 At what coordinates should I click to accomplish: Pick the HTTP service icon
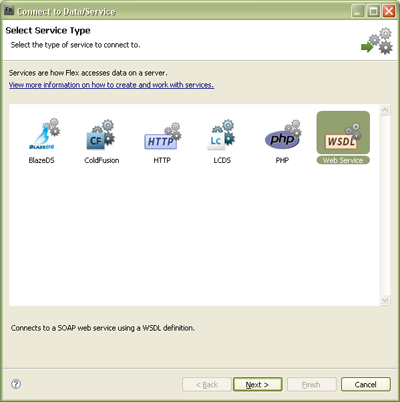point(162,136)
